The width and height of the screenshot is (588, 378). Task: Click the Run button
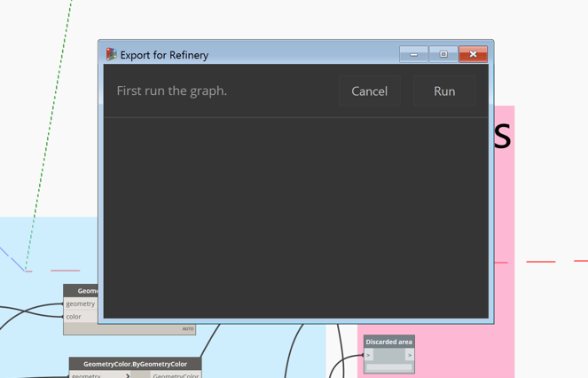coord(444,91)
